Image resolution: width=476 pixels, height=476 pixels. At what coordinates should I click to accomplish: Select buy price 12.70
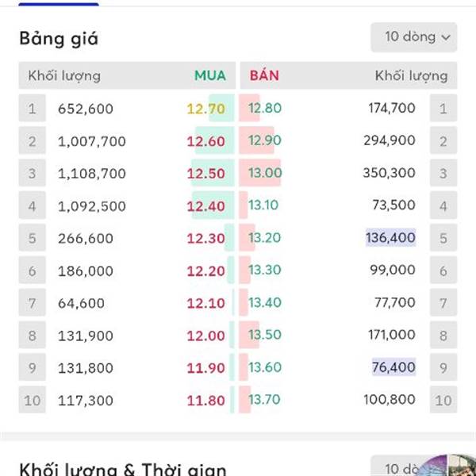pyautogui.click(x=205, y=109)
